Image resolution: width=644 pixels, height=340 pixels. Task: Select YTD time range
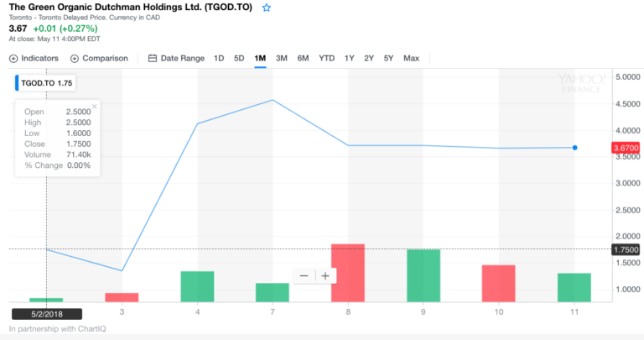(x=326, y=59)
